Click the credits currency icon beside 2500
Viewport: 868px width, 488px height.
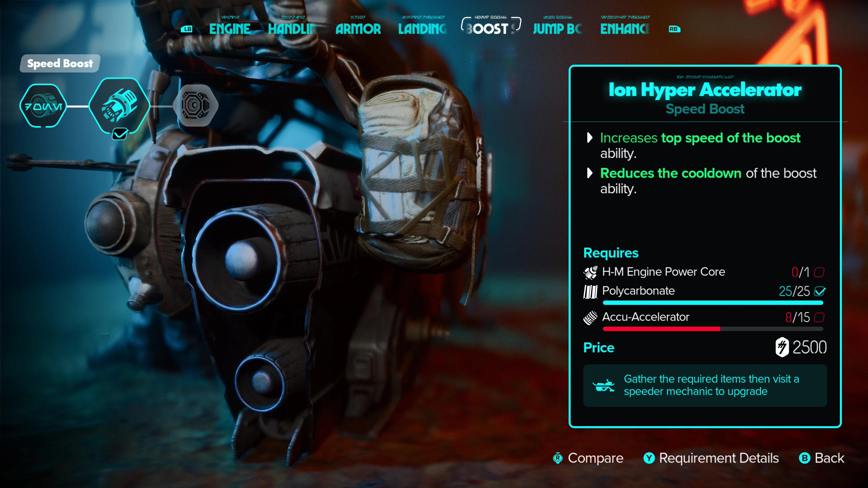point(782,347)
